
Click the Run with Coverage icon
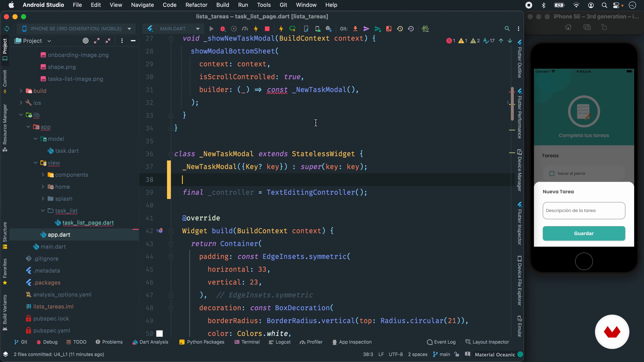(234, 29)
